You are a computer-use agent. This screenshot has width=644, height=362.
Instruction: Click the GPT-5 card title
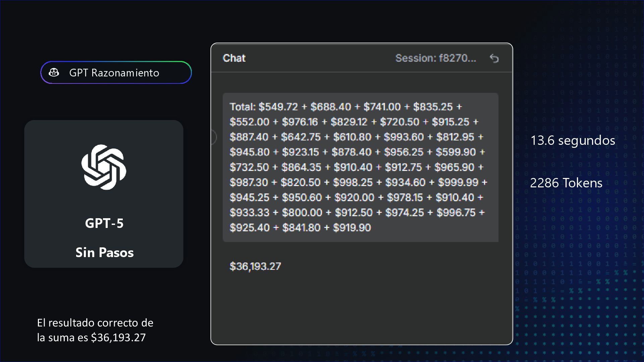[x=104, y=223]
